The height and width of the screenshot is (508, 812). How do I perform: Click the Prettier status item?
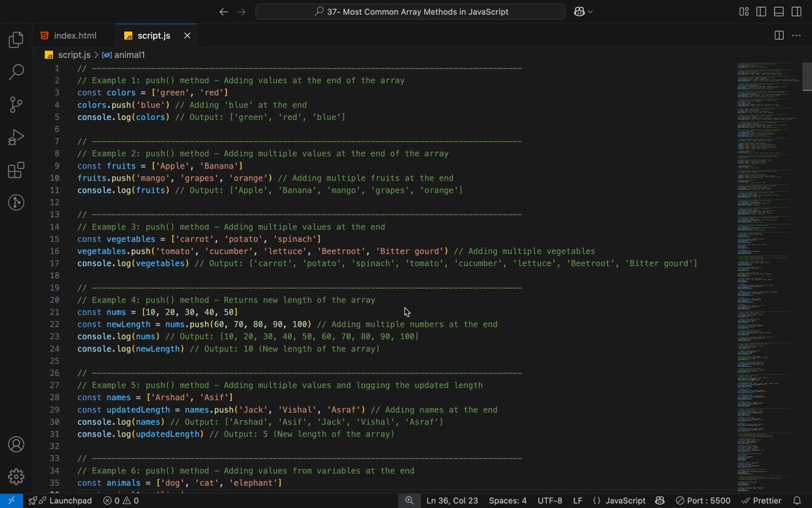[761, 500]
